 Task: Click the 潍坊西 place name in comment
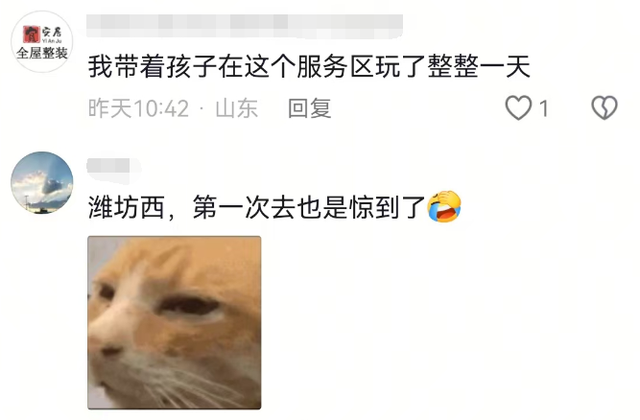coord(127,207)
